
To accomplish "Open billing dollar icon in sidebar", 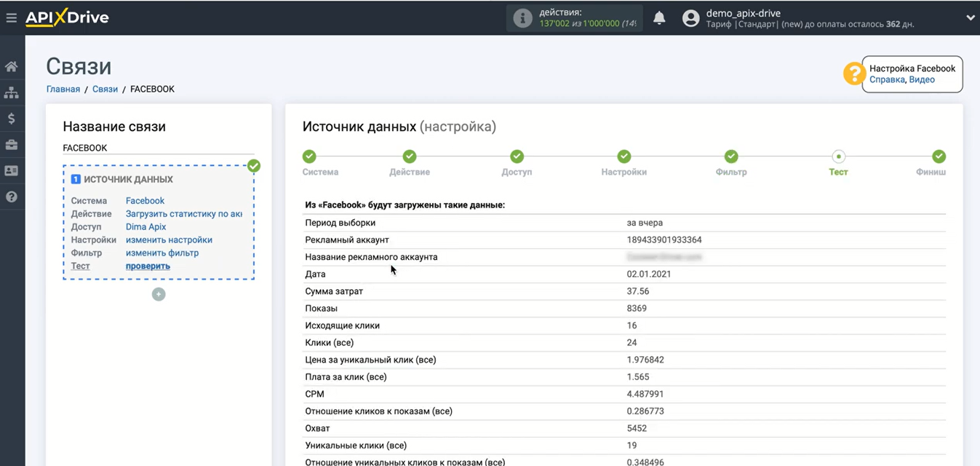I will 12,119.
